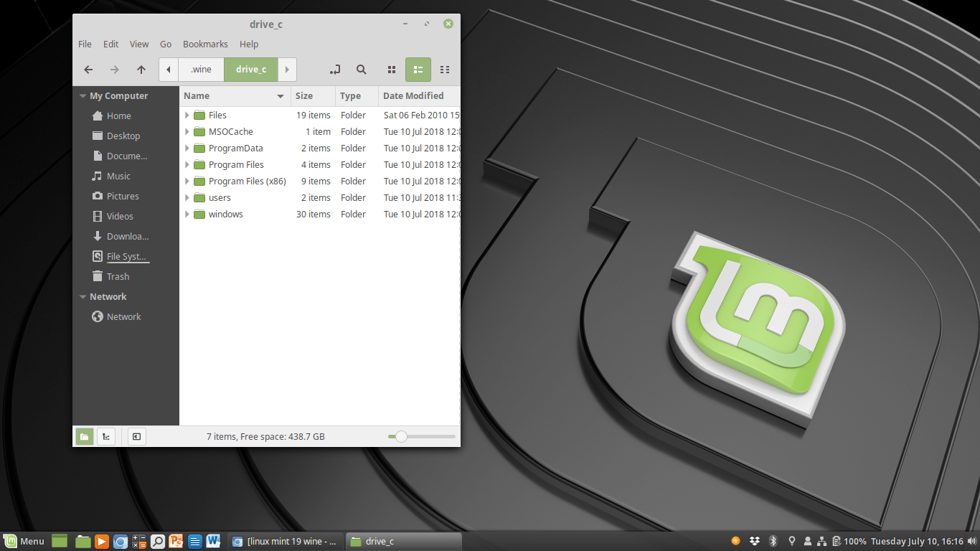Collapse the Network sidebar section
Image resolution: width=980 pixels, height=551 pixels.
(83, 297)
